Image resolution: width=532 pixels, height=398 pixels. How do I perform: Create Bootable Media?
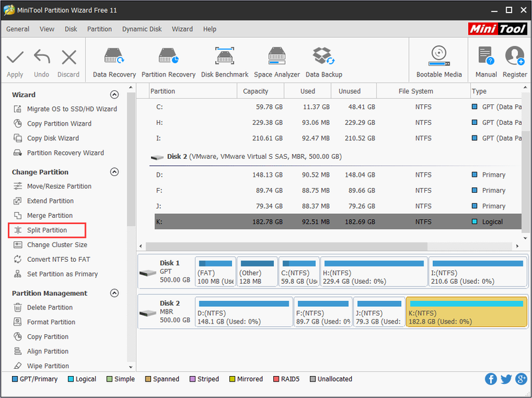point(439,62)
